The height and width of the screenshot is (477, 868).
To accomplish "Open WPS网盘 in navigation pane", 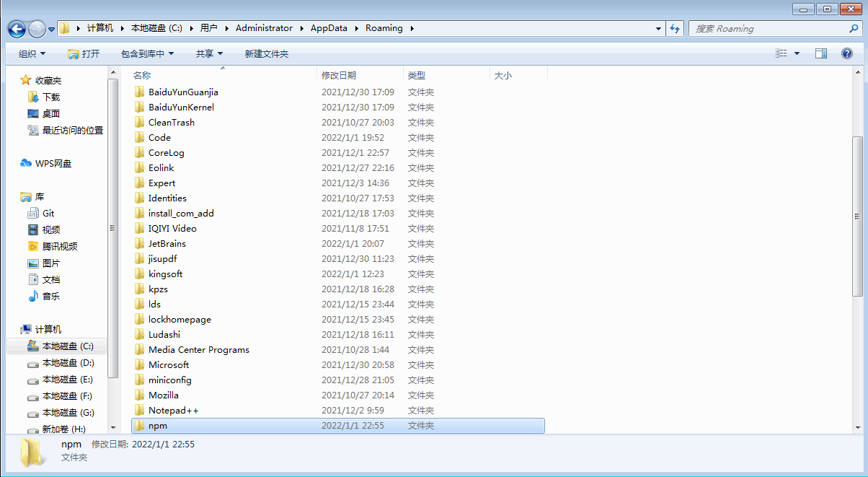I will tap(53, 163).
